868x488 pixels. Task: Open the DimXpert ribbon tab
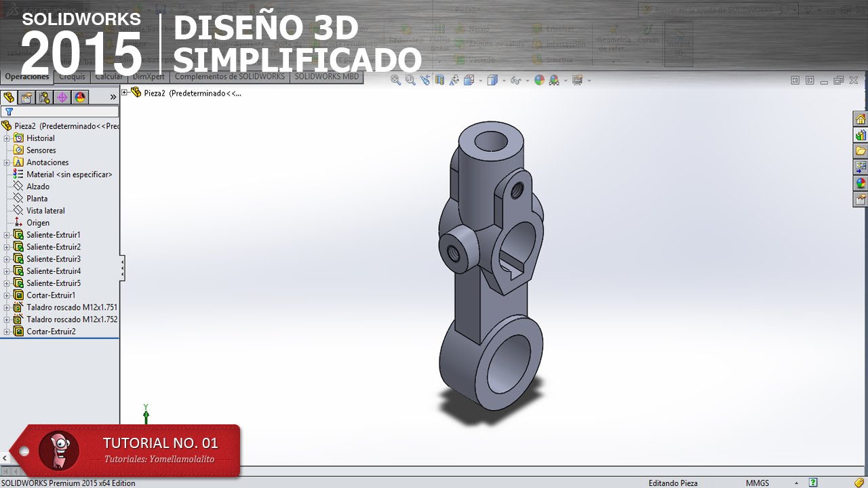coord(149,77)
